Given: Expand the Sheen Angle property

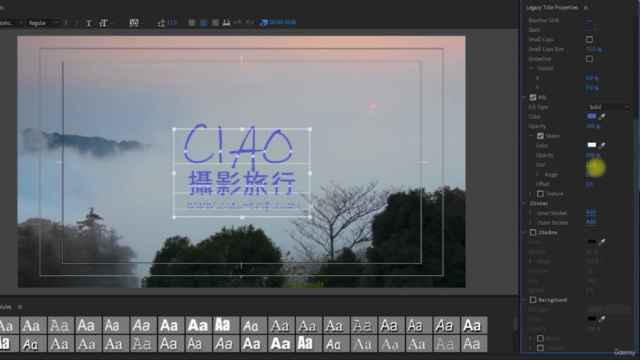Looking at the screenshot, I should (x=538, y=174).
